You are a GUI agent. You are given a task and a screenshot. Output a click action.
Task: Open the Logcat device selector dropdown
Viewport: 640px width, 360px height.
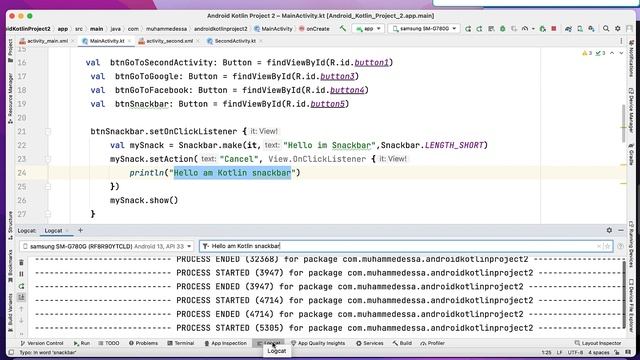[x=107, y=247]
